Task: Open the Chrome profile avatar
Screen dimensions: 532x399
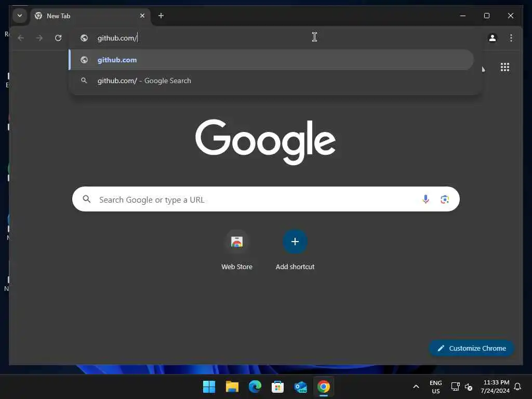Action: pyautogui.click(x=493, y=37)
